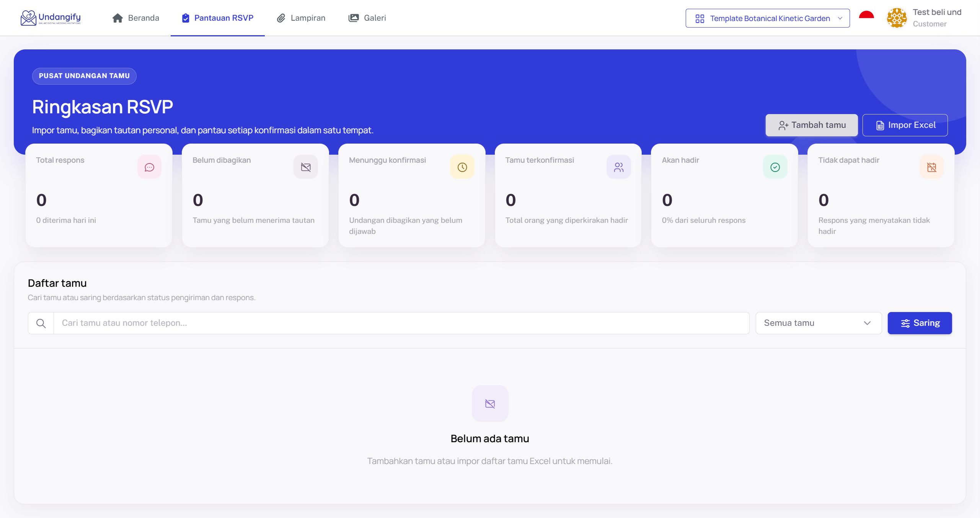The image size is (980, 518).
Task: Click the Daftar tamu heading
Action: click(57, 283)
